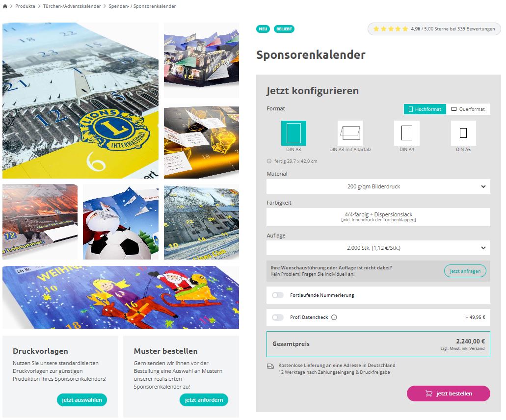506x420 pixels.
Task: Open the Material dropdown 200 g/qm Bilderdruck
Action: pyautogui.click(x=378, y=186)
